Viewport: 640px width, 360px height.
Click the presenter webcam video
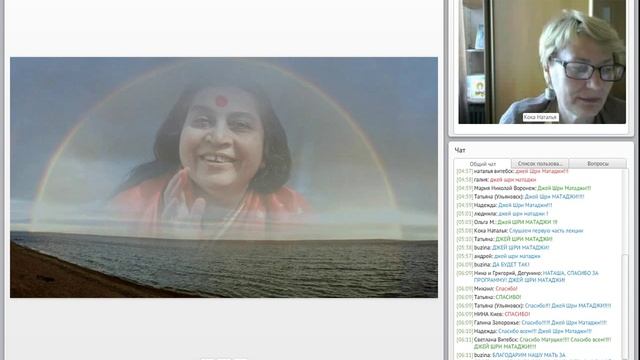click(x=542, y=62)
